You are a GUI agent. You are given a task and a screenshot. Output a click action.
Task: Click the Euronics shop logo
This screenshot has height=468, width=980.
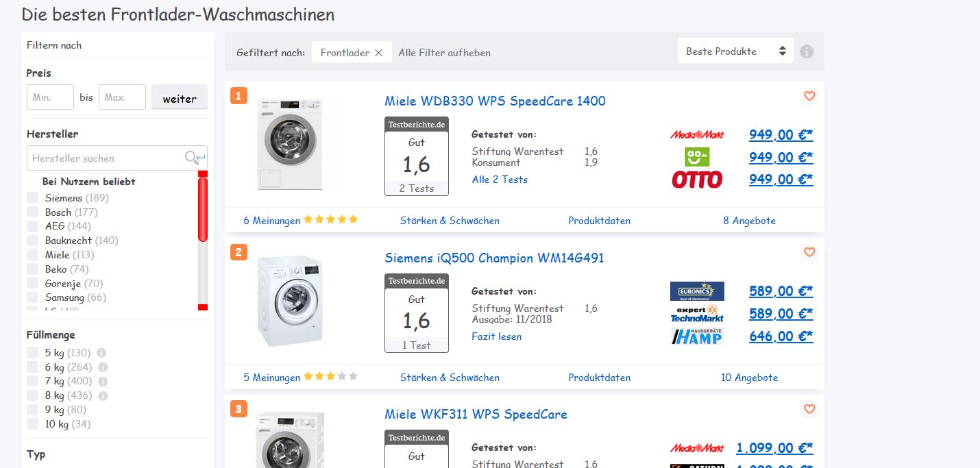(697, 291)
